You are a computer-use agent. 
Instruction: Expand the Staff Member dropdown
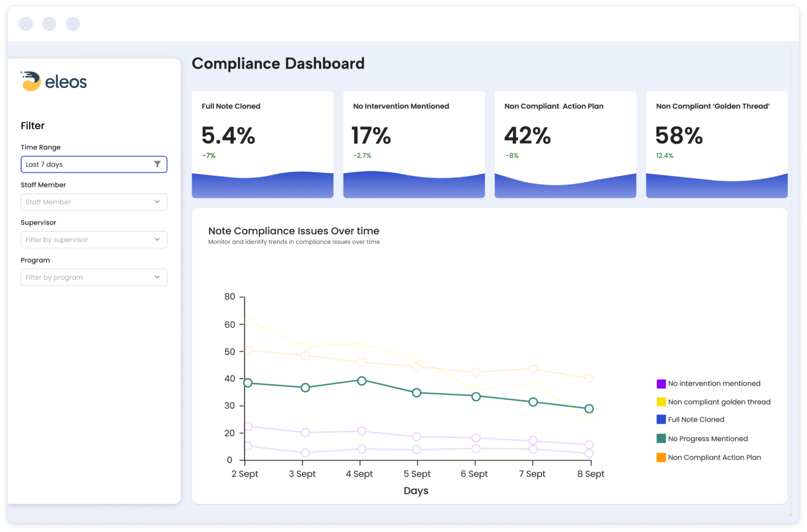click(94, 202)
